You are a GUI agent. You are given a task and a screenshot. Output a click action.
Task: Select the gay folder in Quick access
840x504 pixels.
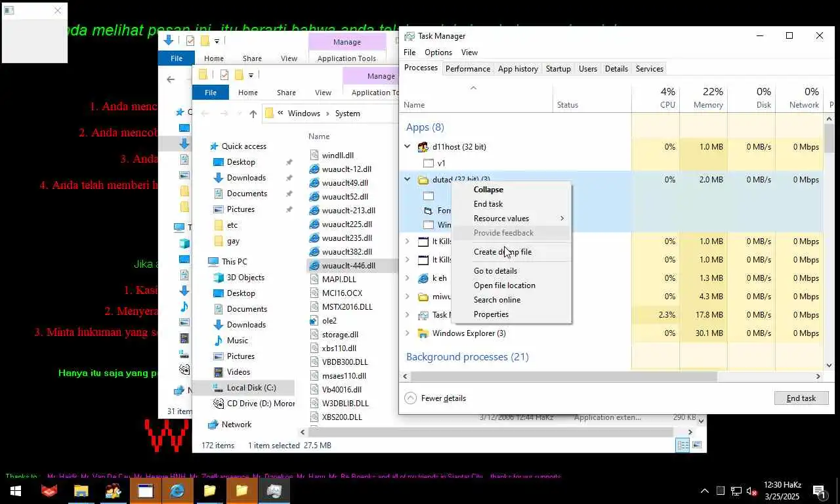pos(233,241)
